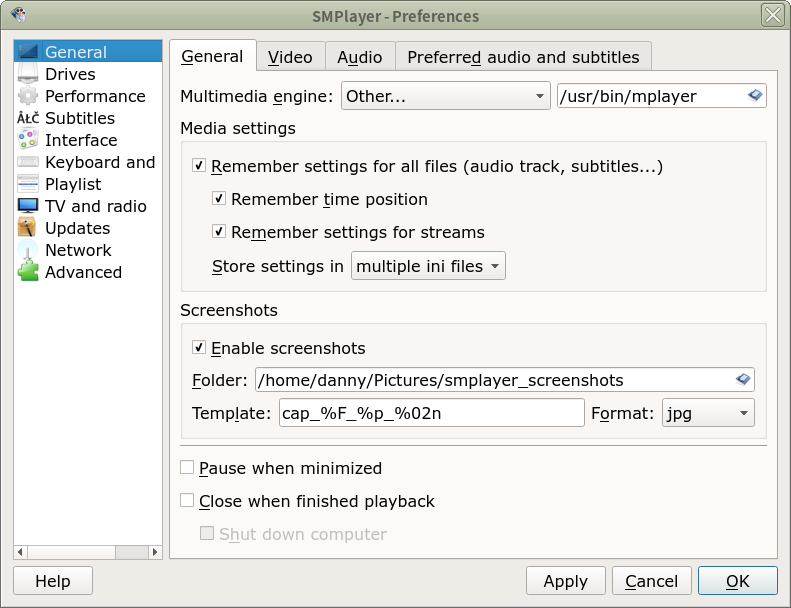The image size is (791, 608).
Task: Select the Advanced puzzle piece icon
Action: tap(28, 272)
